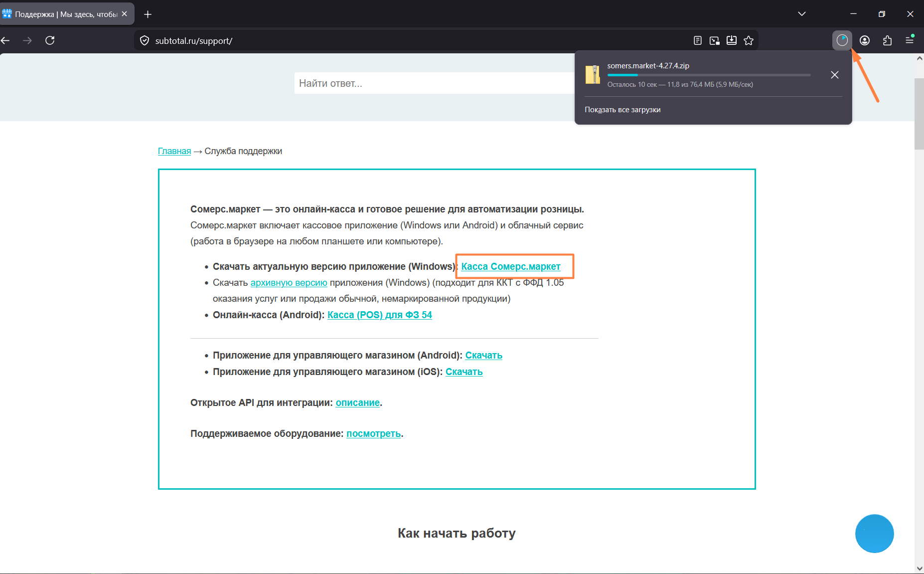The width and height of the screenshot is (924, 574).
Task: Close the Поддержка tab
Action: click(x=125, y=14)
